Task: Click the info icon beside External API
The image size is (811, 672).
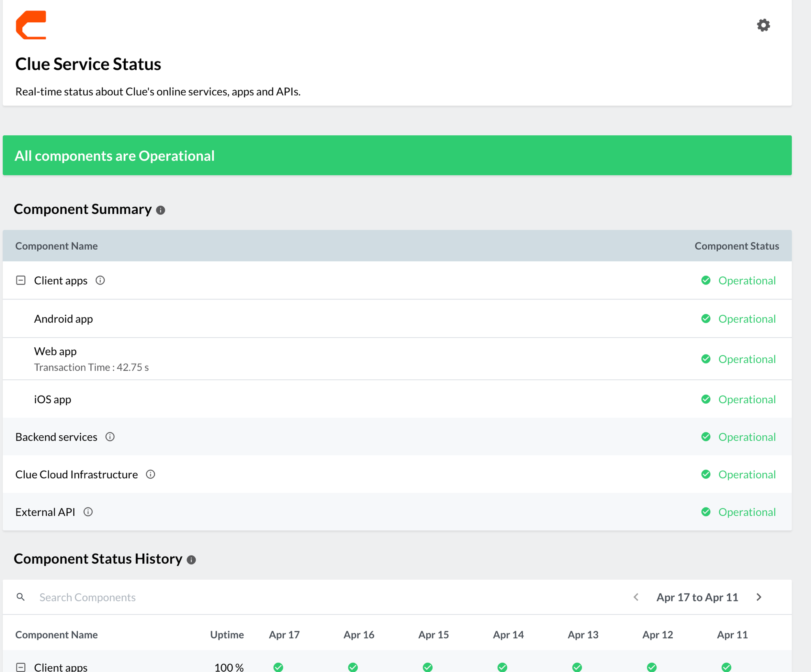Action: [x=88, y=512]
